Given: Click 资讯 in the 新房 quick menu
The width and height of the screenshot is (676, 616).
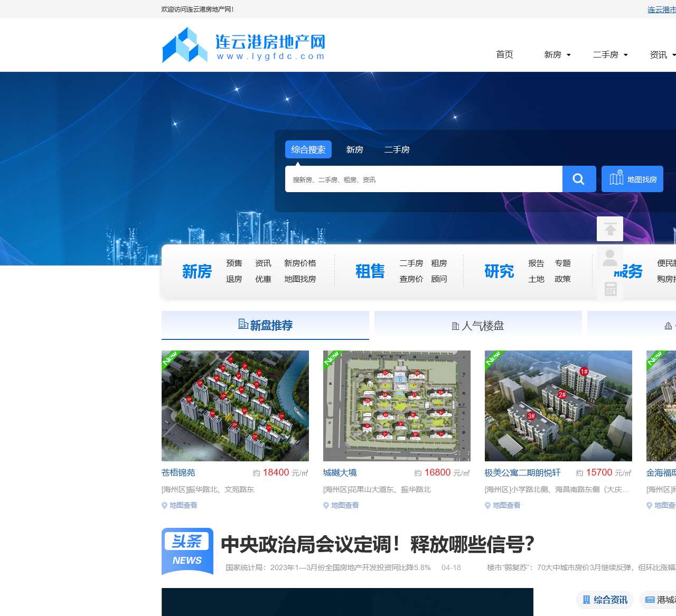Looking at the screenshot, I should 263,263.
